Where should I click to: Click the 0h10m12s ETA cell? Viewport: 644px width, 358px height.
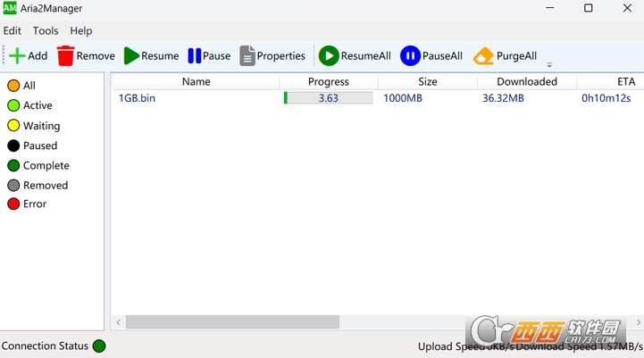click(606, 98)
